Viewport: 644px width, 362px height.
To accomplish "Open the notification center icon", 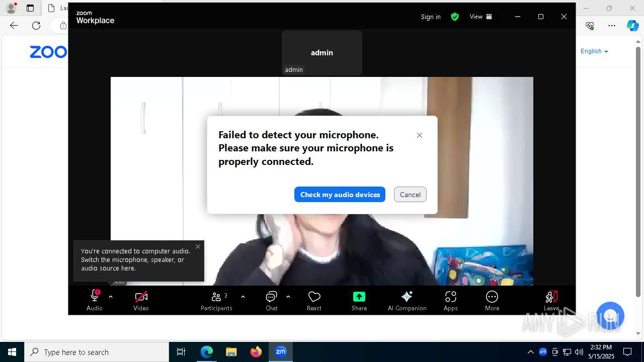I will [x=627, y=352].
